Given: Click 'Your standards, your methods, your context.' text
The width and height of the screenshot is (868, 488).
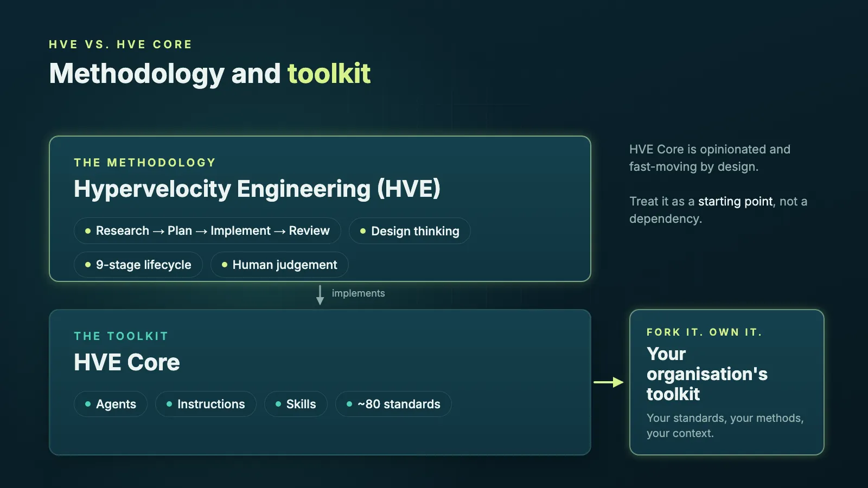Looking at the screenshot, I should coord(725,426).
